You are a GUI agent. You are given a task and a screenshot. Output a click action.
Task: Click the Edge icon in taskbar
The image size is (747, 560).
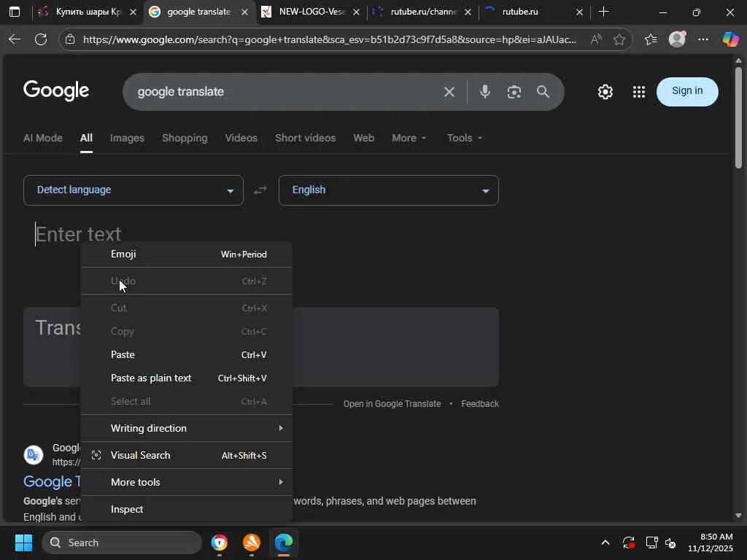(x=284, y=542)
